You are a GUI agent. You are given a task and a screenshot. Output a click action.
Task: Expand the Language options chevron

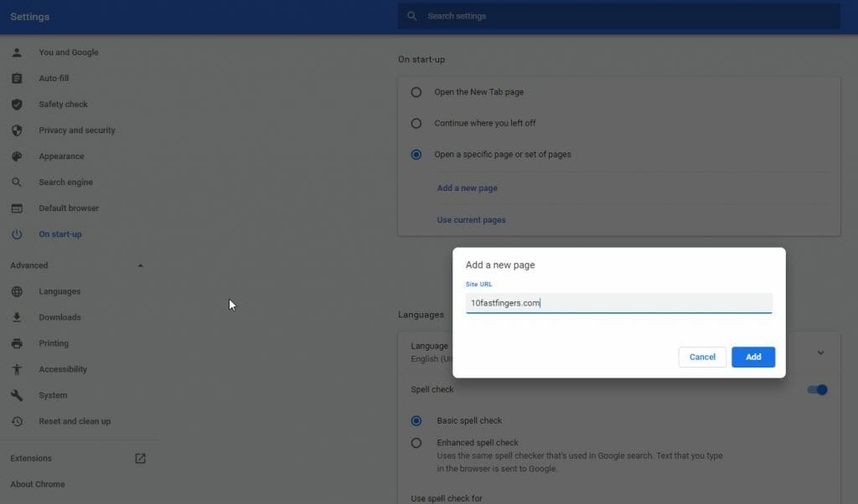tap(820, 352)
